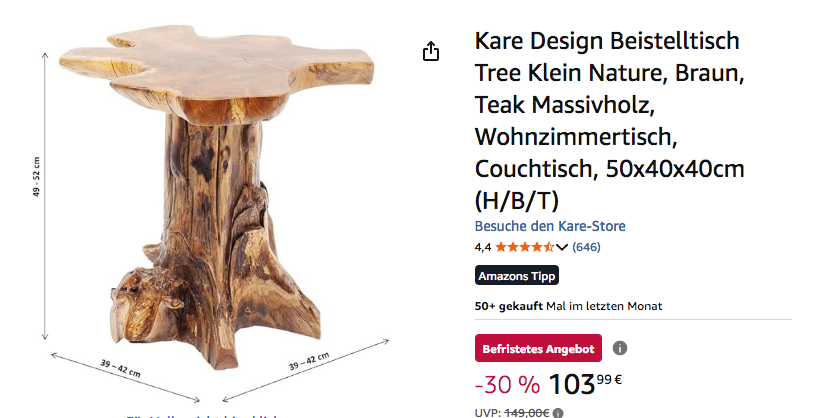Screen dimensions: 814x418
Task: Click the Amazons Tipp badge
Action: 517,276
